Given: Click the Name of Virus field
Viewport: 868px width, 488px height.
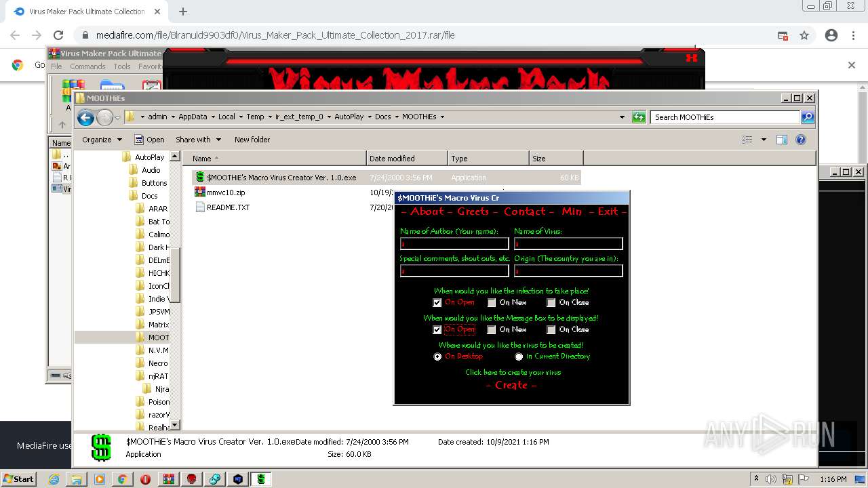Looking at the screenshot, I should coord(568,244).
